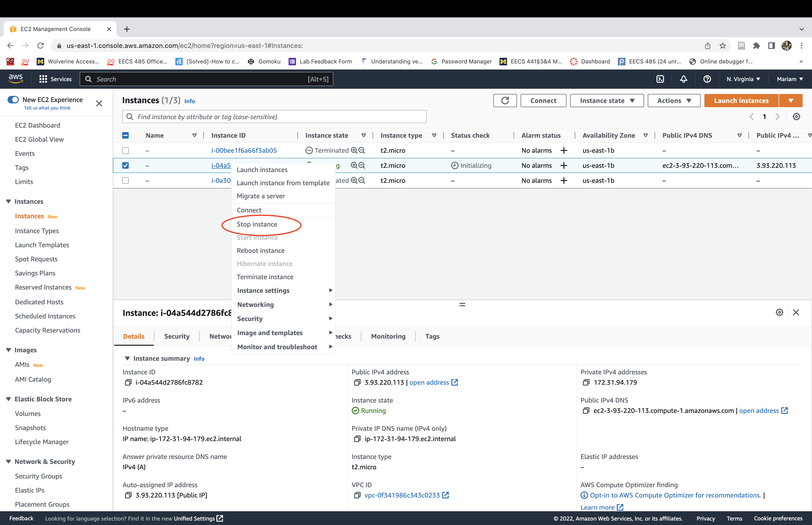
Task: Click the help question mark icon
Action: point(707,79)
